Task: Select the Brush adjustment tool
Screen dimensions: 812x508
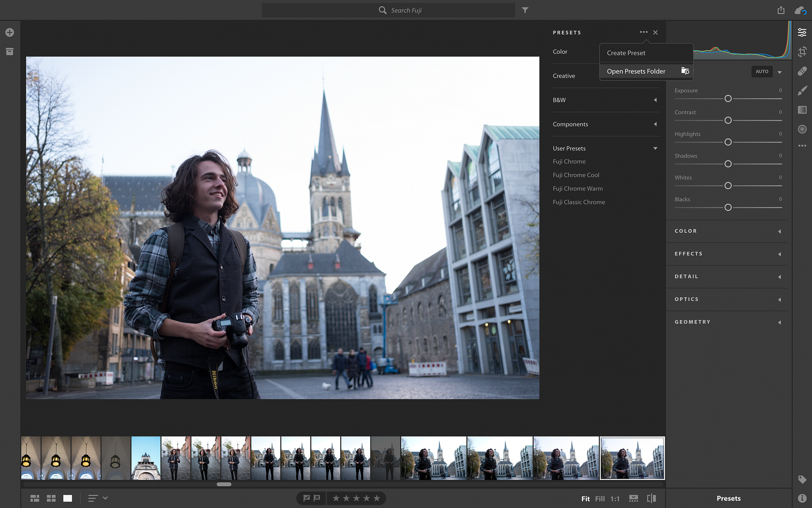Action: click(802, 91)
